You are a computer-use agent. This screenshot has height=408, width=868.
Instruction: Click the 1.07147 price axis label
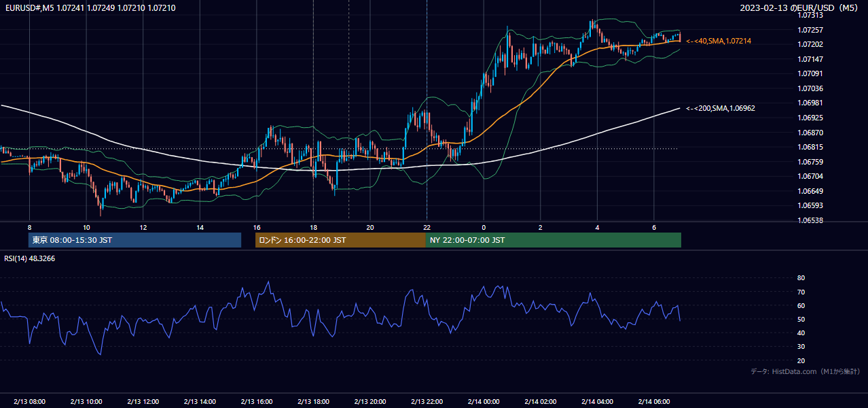pyautogui.click(x=810, y=59)
